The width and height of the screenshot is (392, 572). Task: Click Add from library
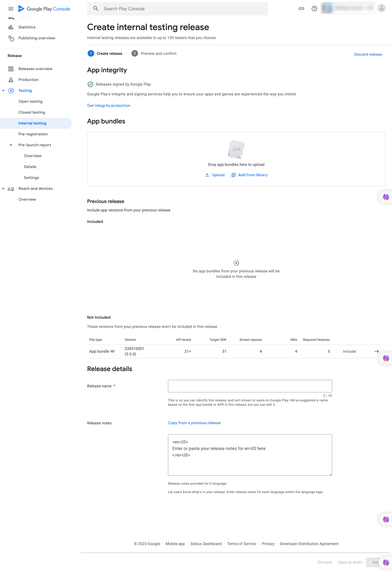[250, 175]
